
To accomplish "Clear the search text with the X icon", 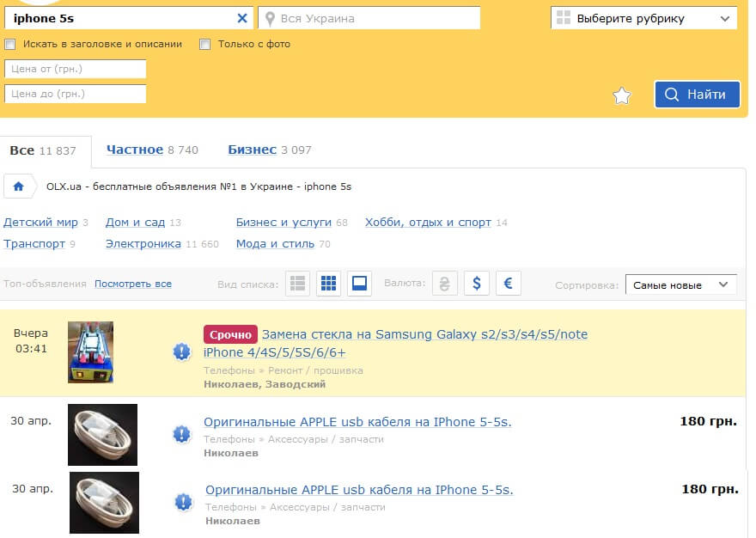I will click(242, 18).
